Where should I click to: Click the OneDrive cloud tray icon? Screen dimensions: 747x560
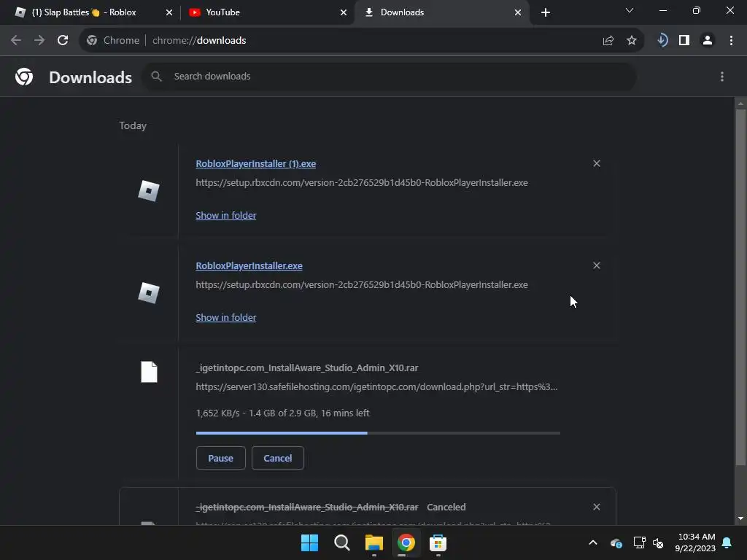pyautogui.click(x=616, y=542)
